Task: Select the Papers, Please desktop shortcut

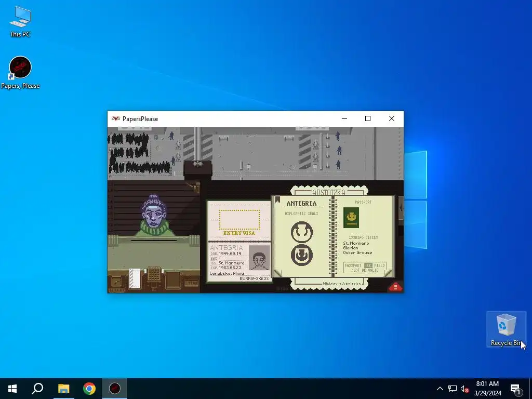Action: [20, 73]
